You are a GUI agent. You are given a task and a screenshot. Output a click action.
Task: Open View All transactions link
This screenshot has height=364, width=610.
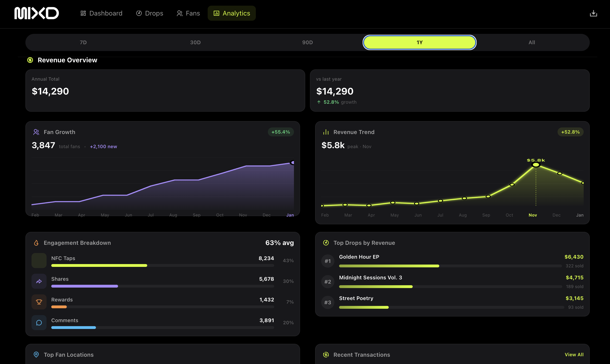point(574,355)
